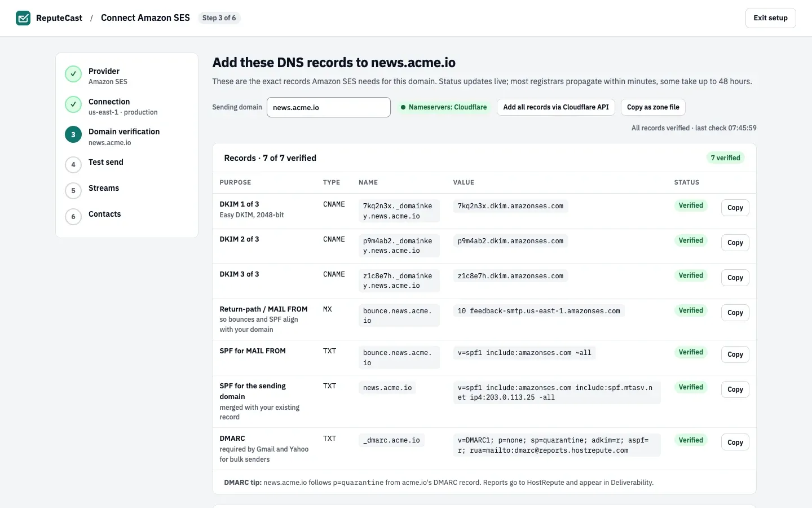Screen dimensions: 812x508
Task: Click the step 6 number circle
Action: 73,217
